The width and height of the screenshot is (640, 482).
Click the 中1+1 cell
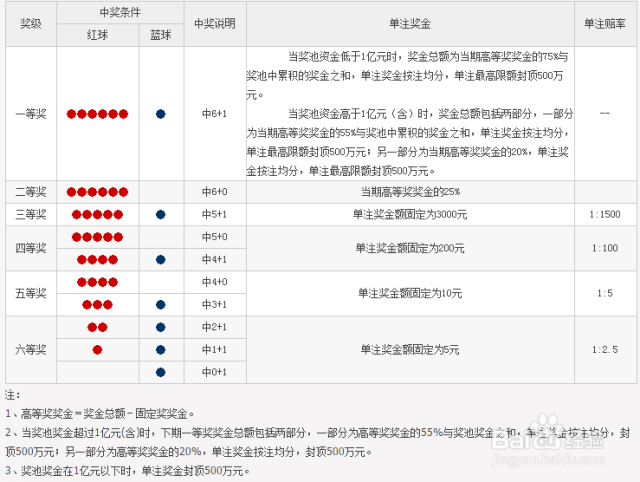tap(215, 349)
